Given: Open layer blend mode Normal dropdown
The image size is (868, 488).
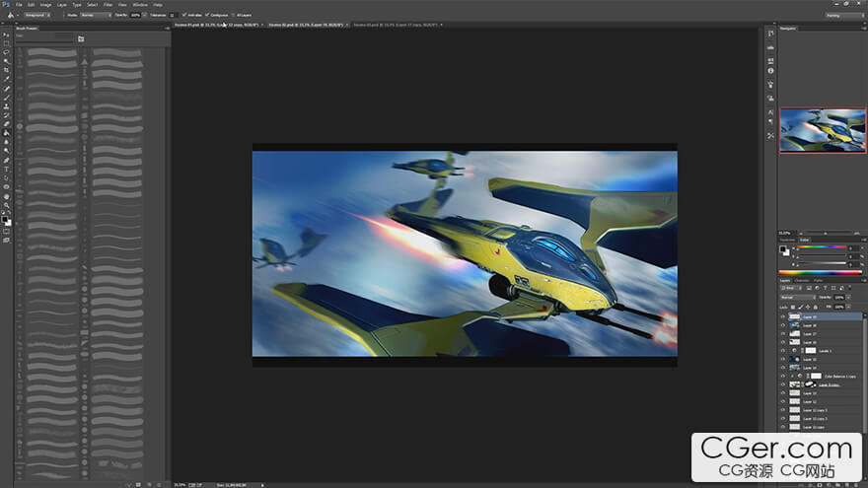Looking at the screenshot, I should coord(798,298).
